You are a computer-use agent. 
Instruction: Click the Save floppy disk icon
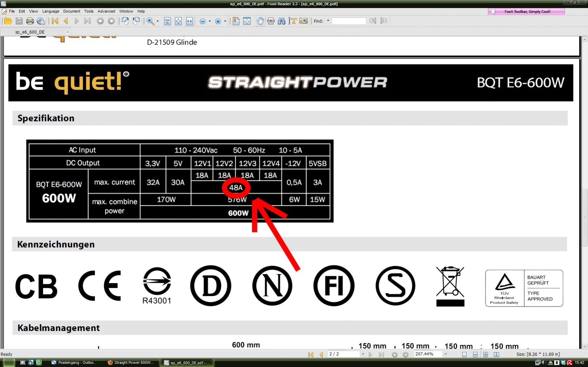(19, 21)
